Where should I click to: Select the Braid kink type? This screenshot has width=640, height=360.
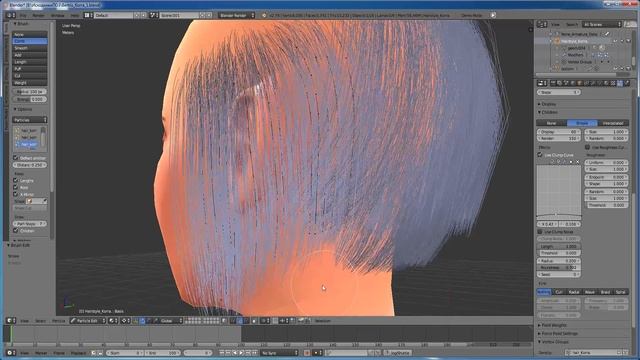point(605,292)
